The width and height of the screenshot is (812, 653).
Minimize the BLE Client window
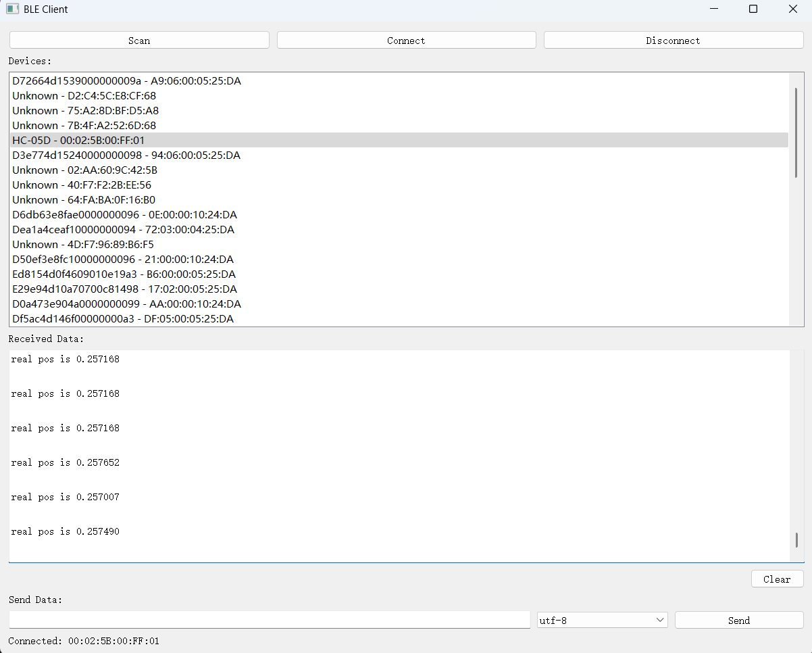click(x=713, y=9)
